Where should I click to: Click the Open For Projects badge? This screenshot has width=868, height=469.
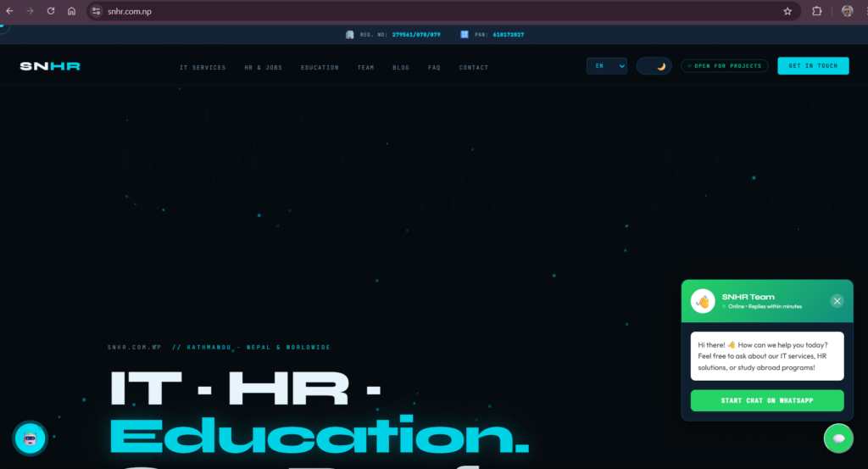(725, 66)
